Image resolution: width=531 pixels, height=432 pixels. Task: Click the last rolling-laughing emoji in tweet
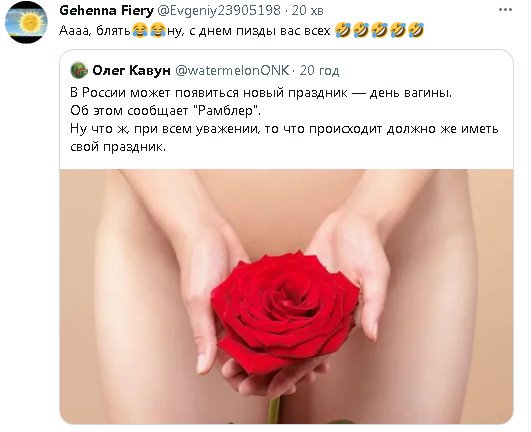pos(416,30)
